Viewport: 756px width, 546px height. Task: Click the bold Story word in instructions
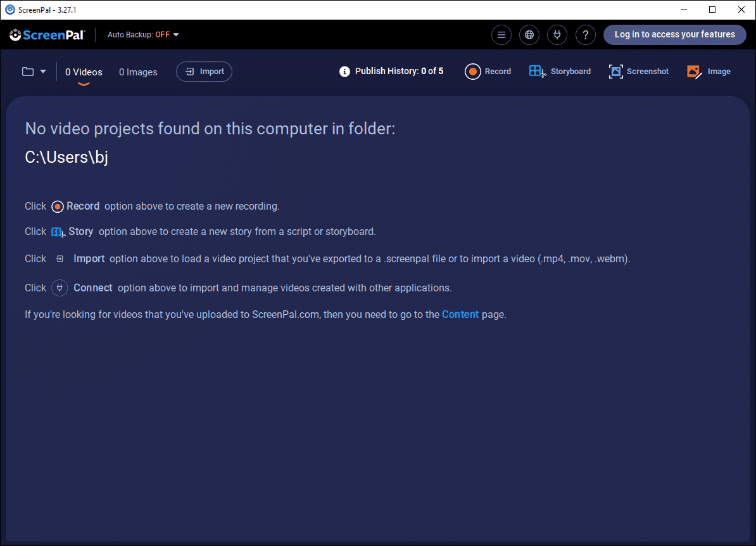(x=81, y=232)
